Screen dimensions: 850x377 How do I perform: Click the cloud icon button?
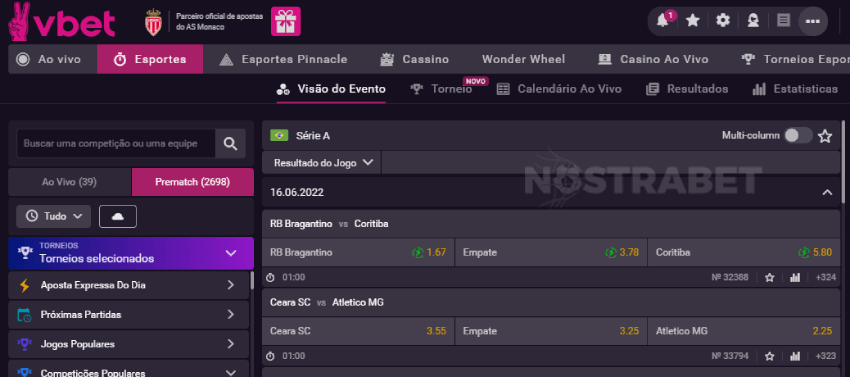(118, 216)
